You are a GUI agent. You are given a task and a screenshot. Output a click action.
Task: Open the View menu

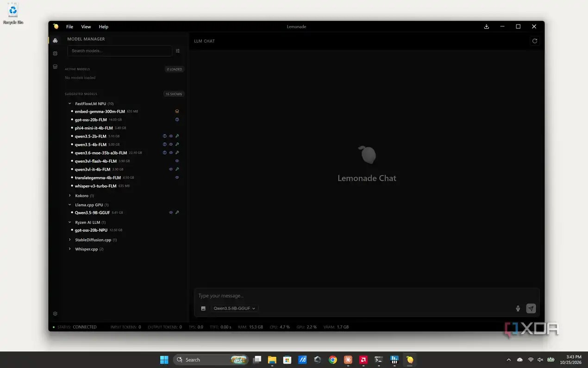point(86,27)
